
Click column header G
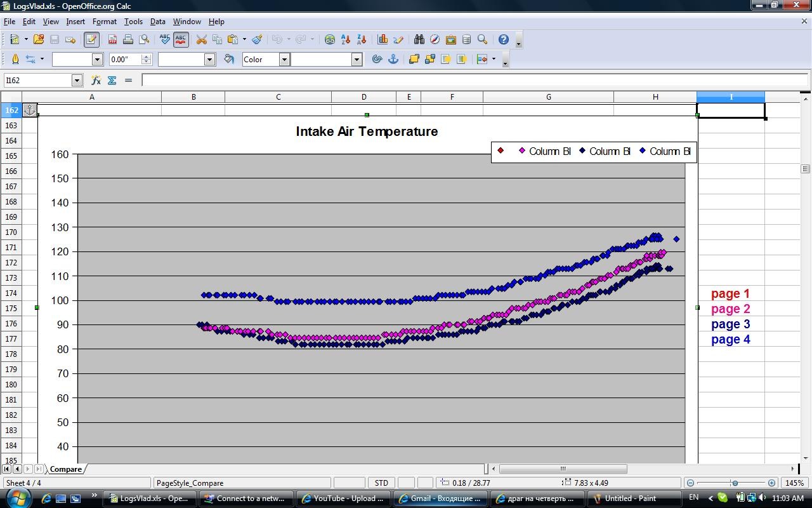(548, 97)
